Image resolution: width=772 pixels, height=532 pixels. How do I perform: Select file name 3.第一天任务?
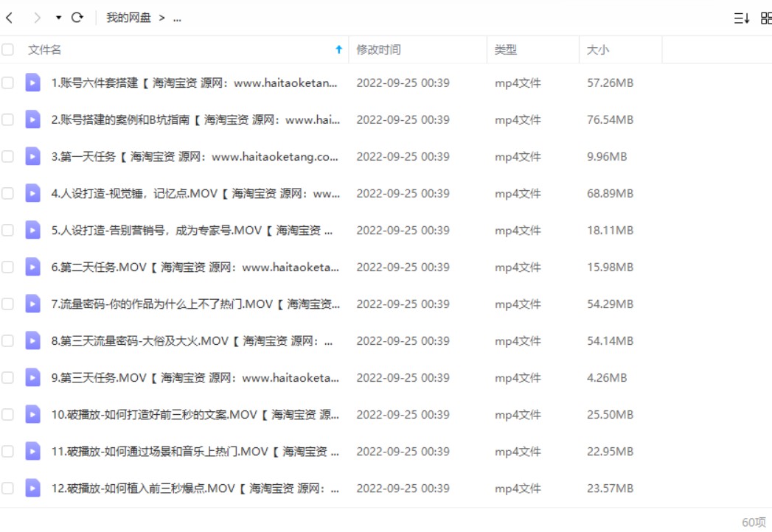click(x=195, y=156)
